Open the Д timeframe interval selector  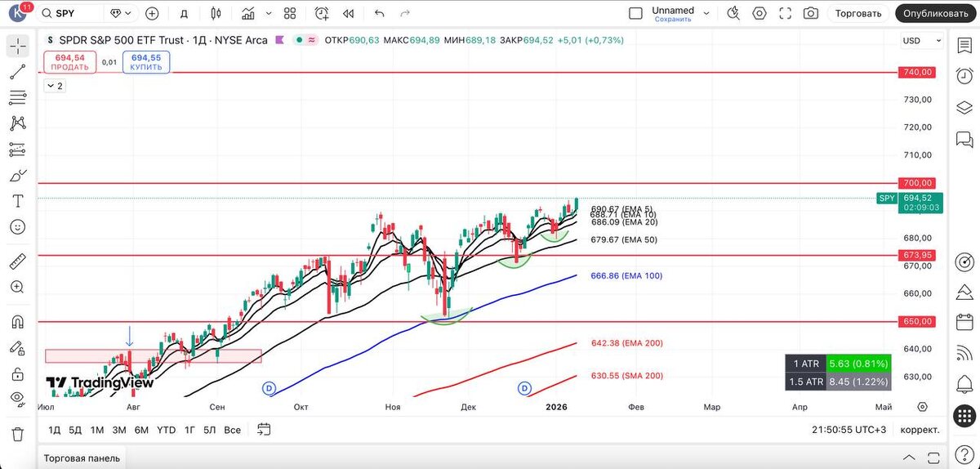pyautogui.click(x=184, y=13)
